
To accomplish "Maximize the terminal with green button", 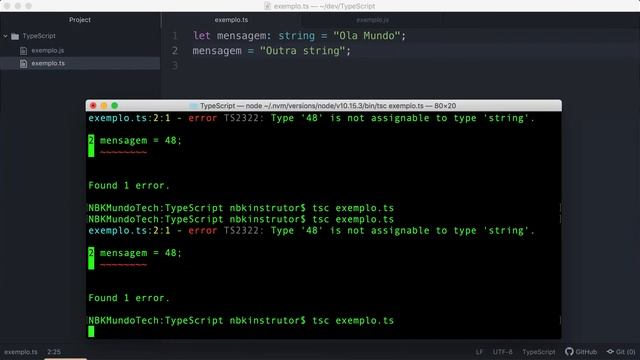I will [x=115, y=106].
